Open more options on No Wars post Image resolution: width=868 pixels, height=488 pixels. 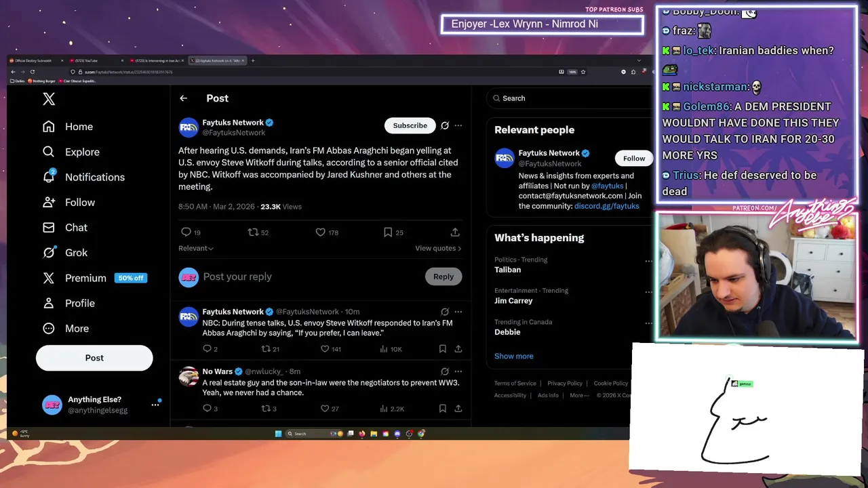458,371
